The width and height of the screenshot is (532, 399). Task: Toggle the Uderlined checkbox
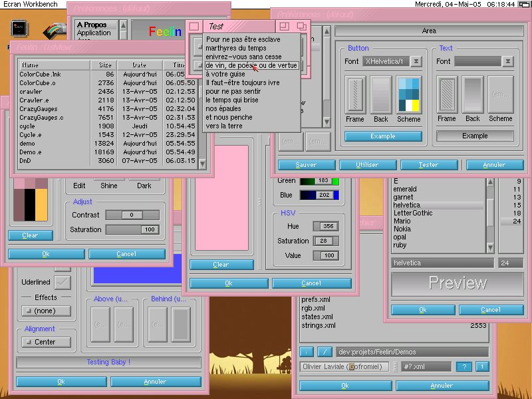click(63, 282)
